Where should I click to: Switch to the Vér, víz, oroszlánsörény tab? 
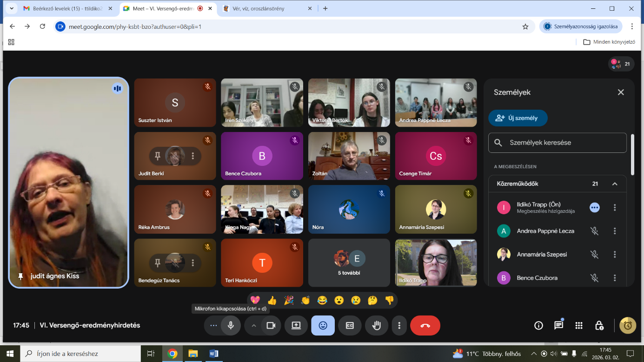(x=266, y=8)
